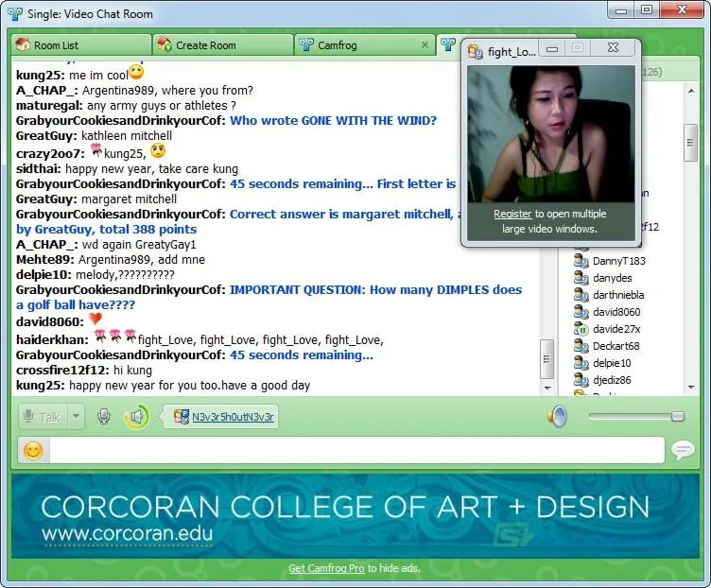The height and width of the screenshot is (588, 711).
Task: Click the Room List house icon
Action: pos(23,44)
